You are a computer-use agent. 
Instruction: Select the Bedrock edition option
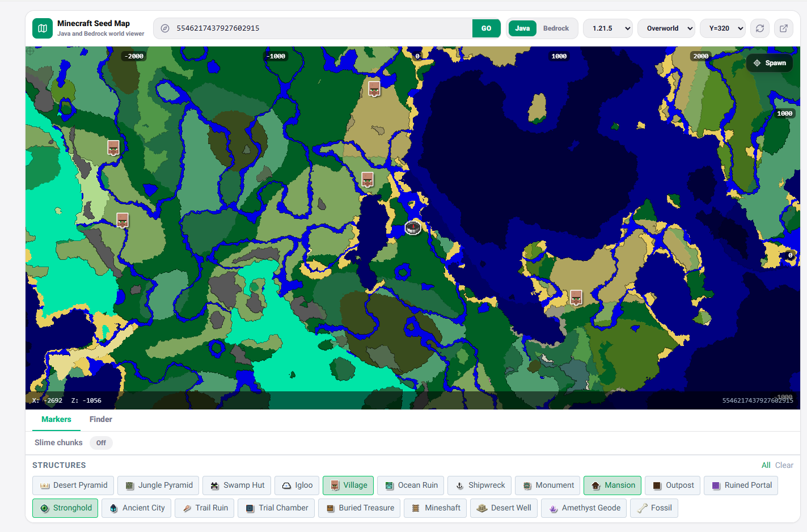556,28
